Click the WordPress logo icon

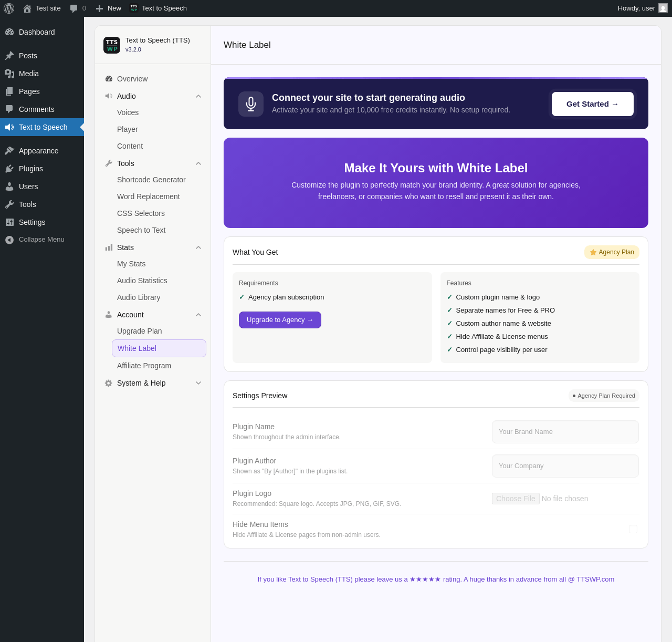click(x=9, y=8)
